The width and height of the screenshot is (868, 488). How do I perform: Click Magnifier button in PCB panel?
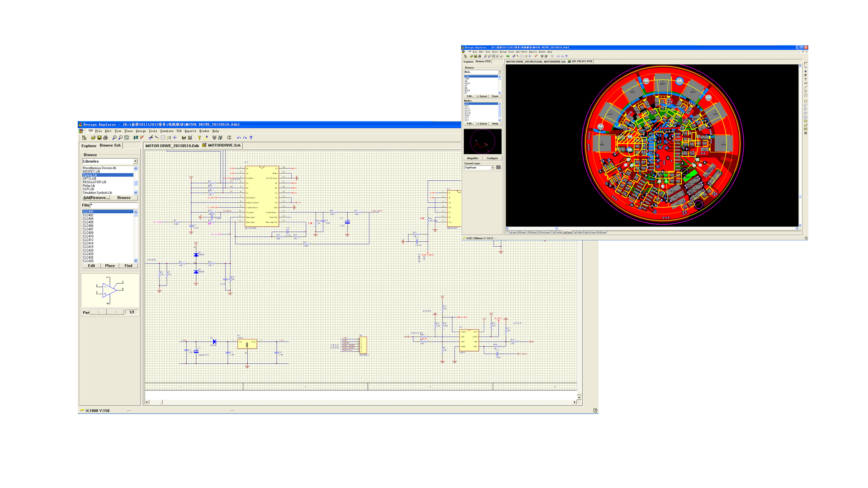pos(473,158)
